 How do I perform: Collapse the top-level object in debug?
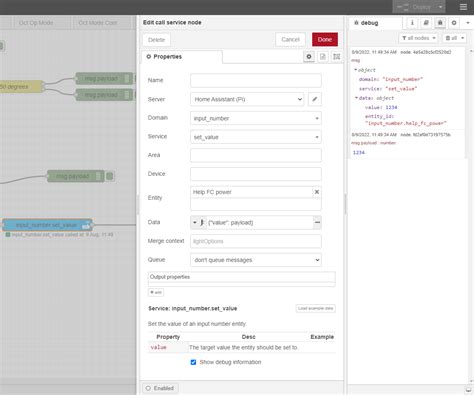(356, 70)
